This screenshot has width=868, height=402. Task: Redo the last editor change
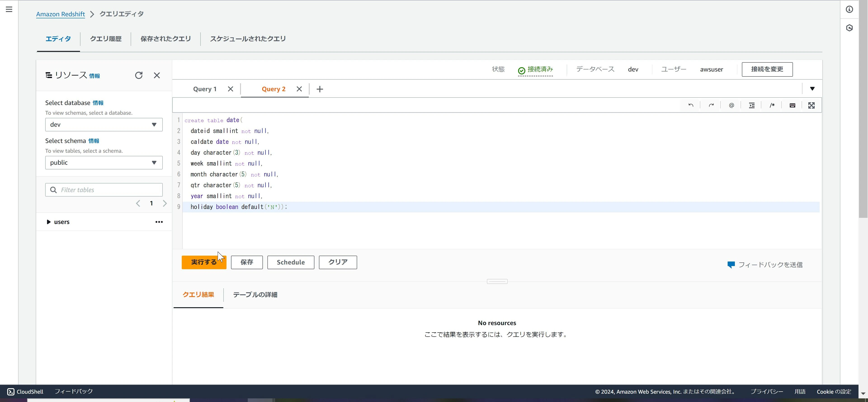pyautogui.click(x=711, y=105)
